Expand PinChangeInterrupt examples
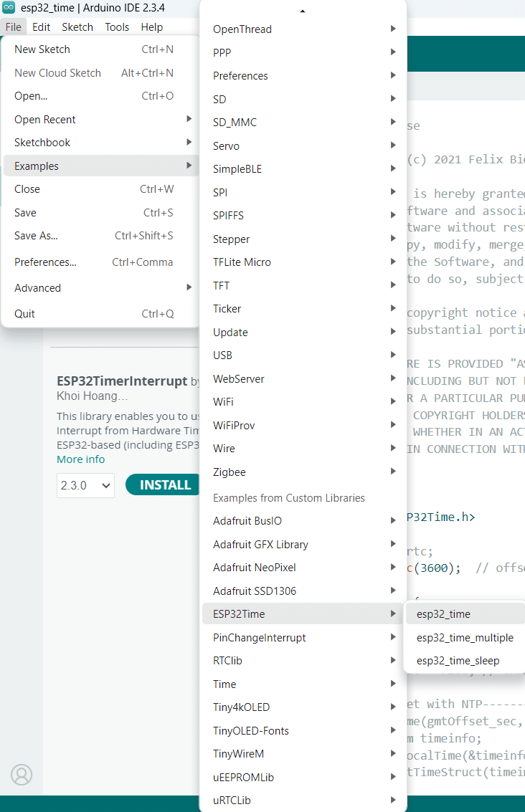The image size is (525, 812). 303,637
